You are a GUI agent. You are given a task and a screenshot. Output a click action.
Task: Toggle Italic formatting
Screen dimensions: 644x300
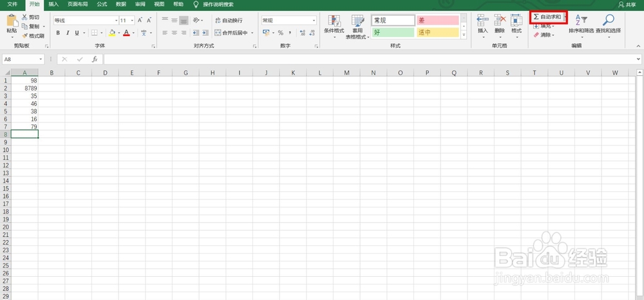68,33
